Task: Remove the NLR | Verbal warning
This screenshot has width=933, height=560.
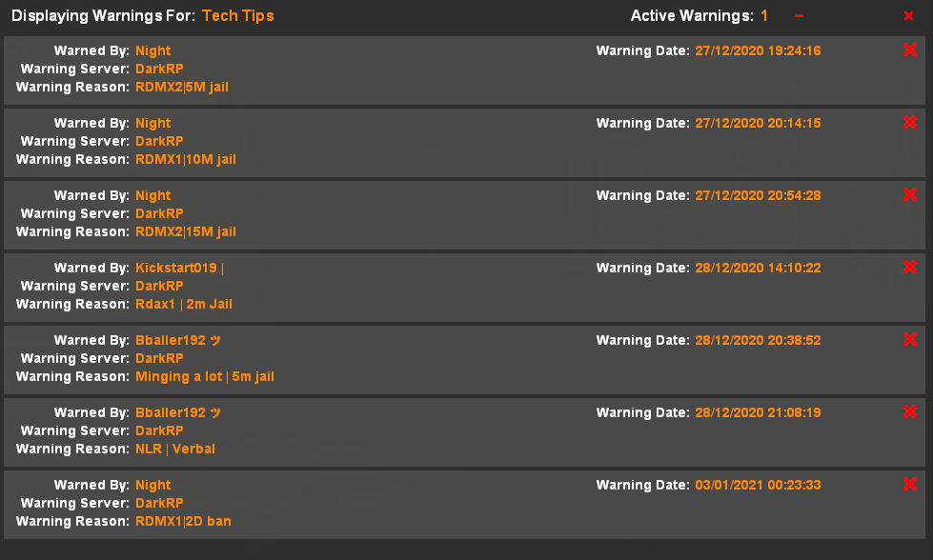Action: click(x=909, y=412)
